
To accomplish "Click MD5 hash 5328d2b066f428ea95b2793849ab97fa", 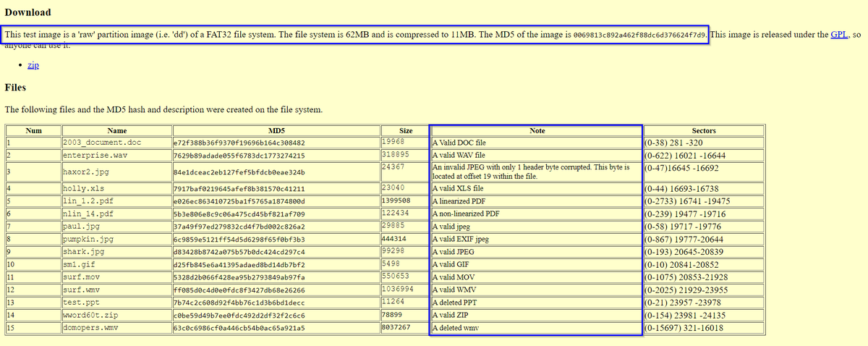I will (239, 277).
